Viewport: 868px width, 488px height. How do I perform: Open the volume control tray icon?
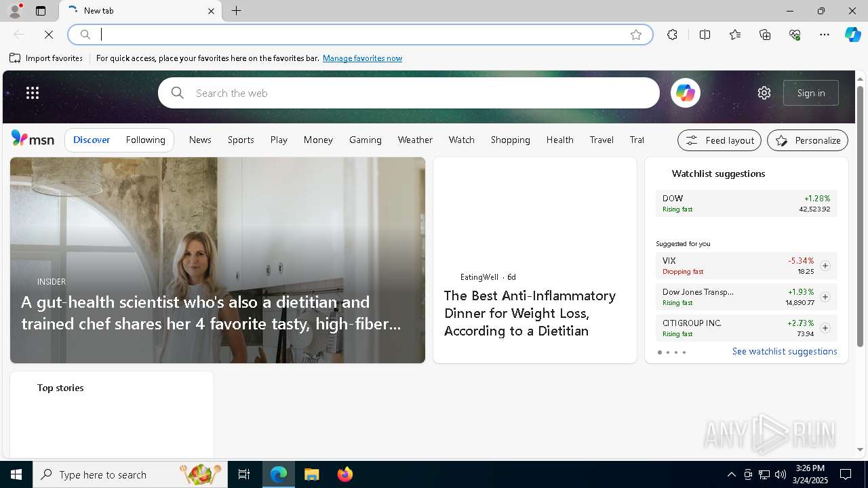point(781,474)
